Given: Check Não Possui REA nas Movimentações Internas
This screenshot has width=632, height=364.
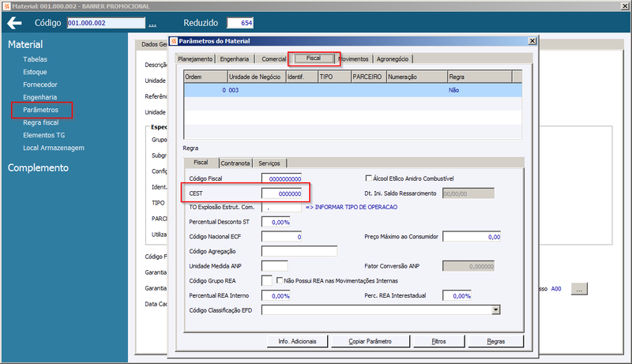Looking at the screenshot, I should [x=280, y=280].
